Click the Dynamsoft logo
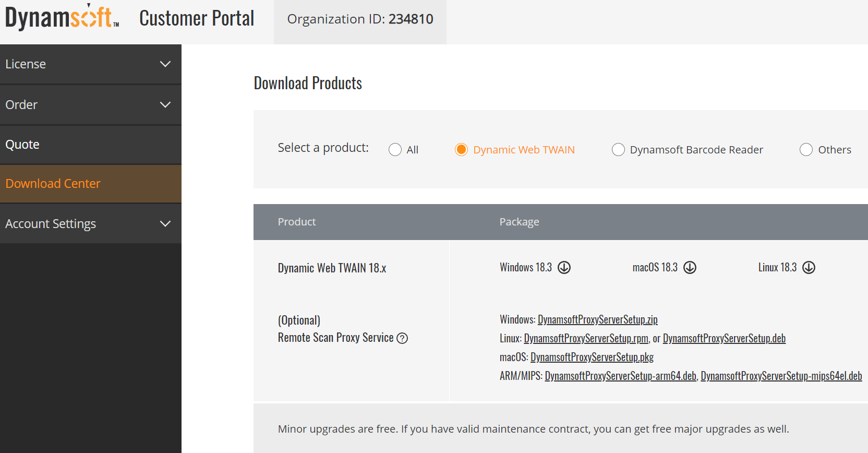Image resolution: width=868 pixels, height=453 pixels. coord(62,18)
